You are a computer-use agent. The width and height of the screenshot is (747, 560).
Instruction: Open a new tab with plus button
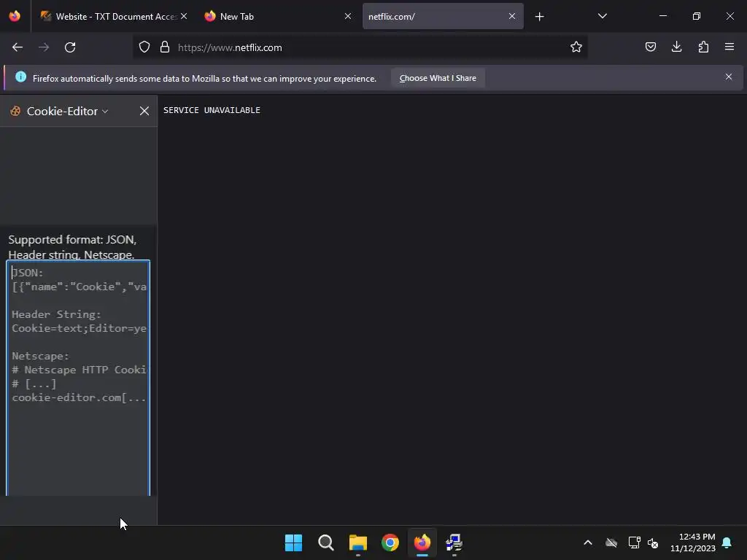pos(539,17)
